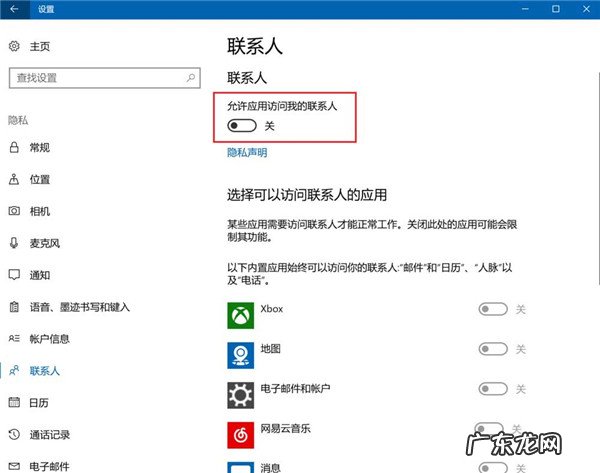The width and height of the screenshot is (600, 473).
Task: Open 通话记录 privacy section
Action: click(50, 435)
